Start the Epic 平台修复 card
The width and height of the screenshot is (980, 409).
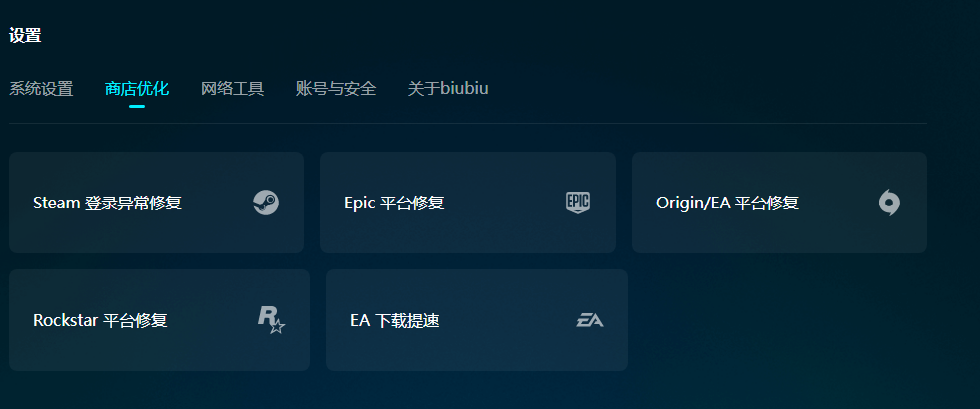pyautogui.click(x=468, y=203)
